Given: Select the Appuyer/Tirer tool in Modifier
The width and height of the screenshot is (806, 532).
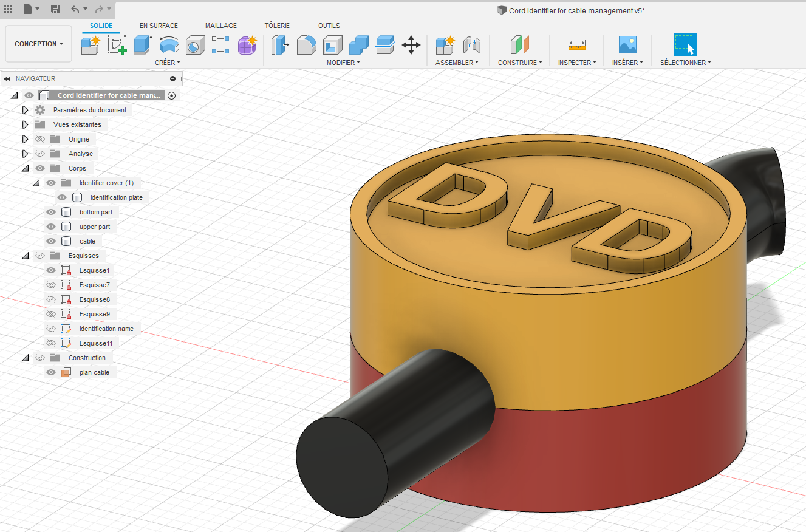Looking at the screenshot, I should [280, 44].
